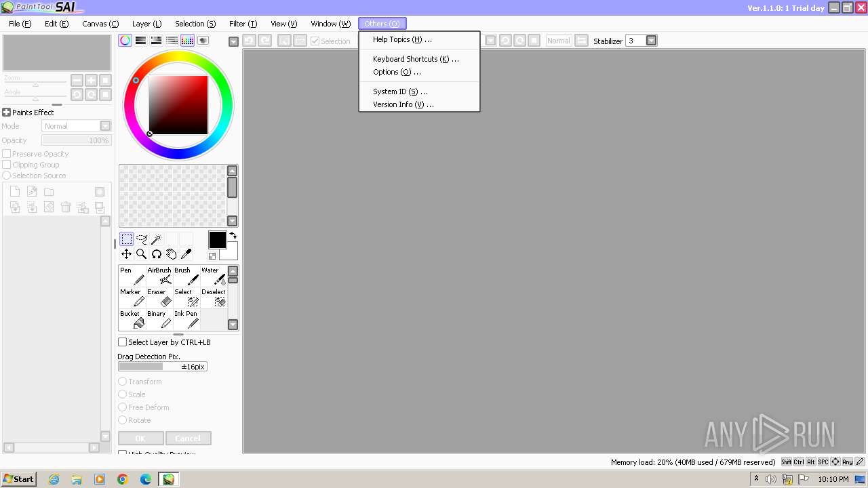This screenshot has width=868, height=488.
Task: Toggle the color mixer panel
Action: point(172,41)
